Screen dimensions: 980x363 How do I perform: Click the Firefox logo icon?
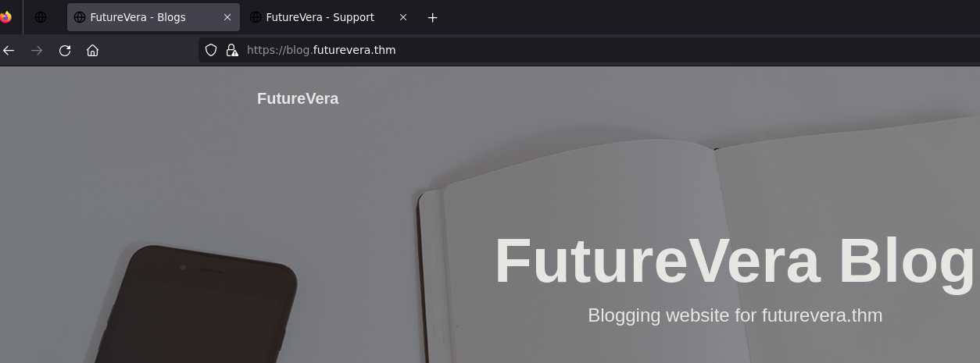click(5, 17)
